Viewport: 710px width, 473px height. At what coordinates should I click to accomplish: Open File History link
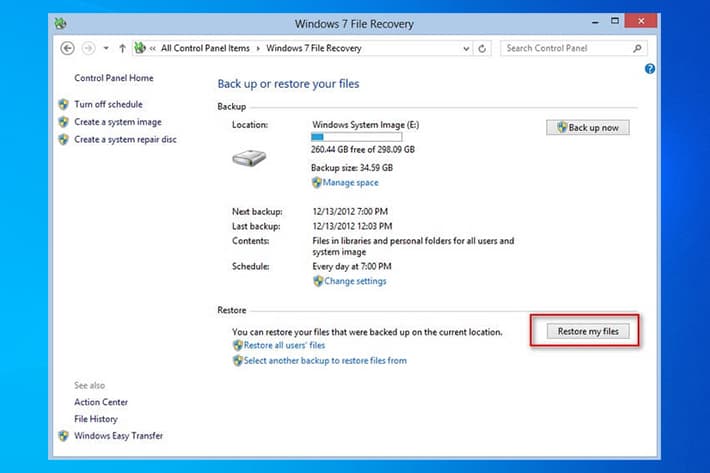[96, 419]
